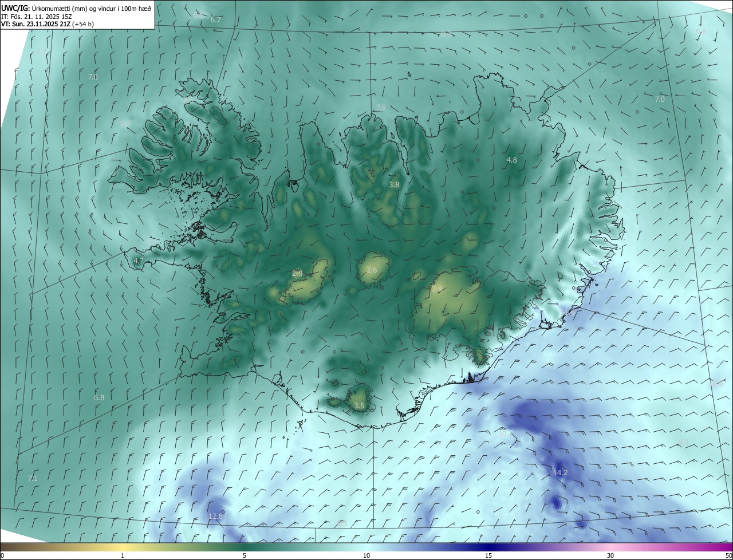Click the '15' tick on the color scale
733x560 pixels.
coord(488,556)
